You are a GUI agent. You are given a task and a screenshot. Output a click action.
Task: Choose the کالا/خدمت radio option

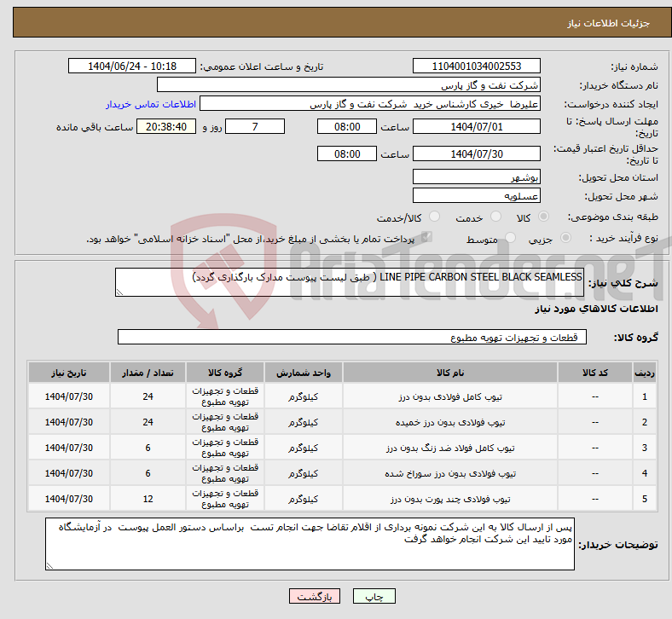[x=434, y=217]
